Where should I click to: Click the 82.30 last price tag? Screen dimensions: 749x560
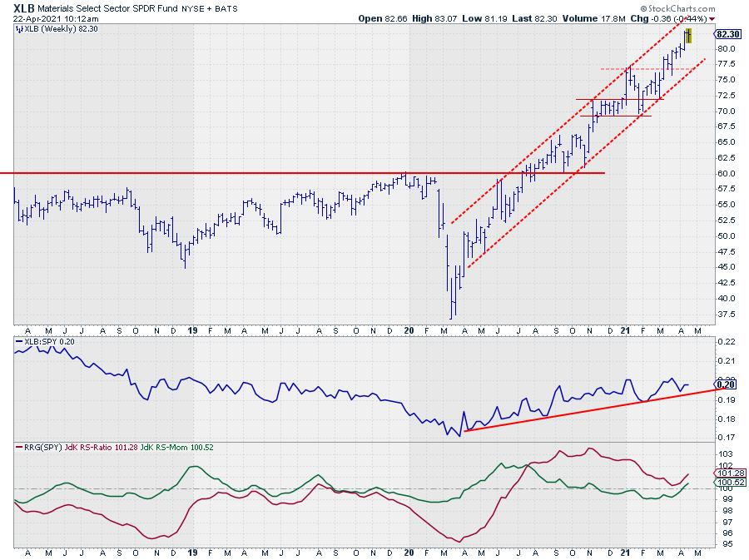coord(727,34)
